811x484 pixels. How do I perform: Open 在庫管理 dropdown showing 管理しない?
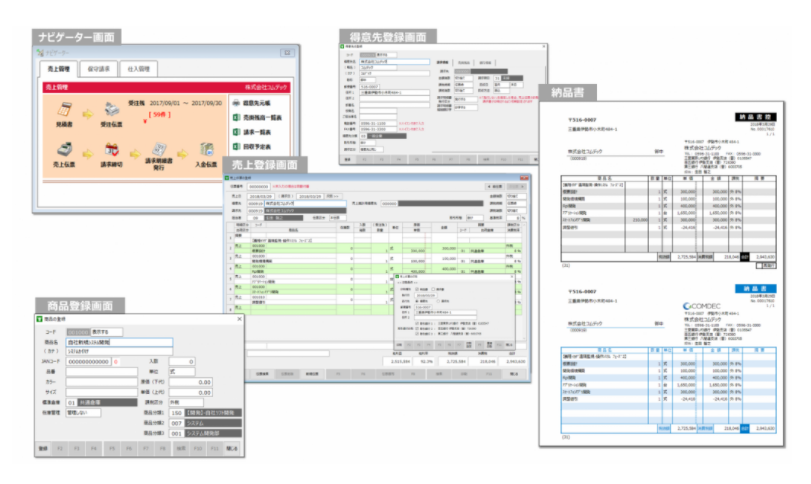click(x=83, y=413)
